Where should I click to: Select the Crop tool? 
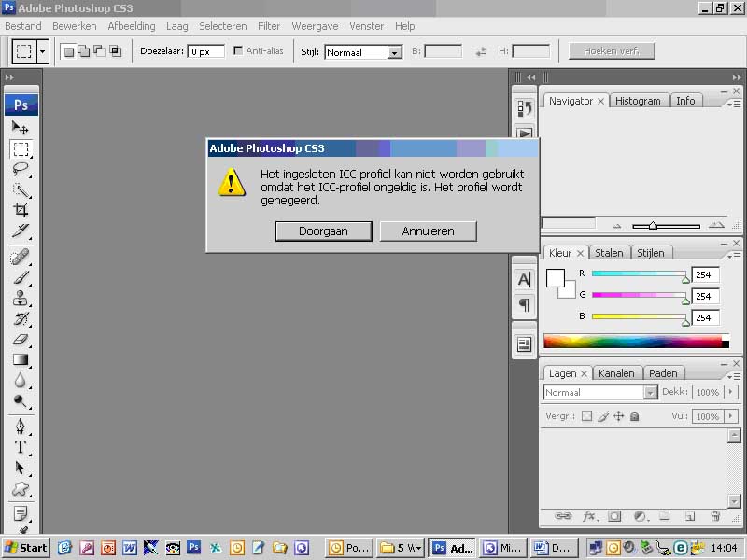pyautogui.click(x=21, y=210)
